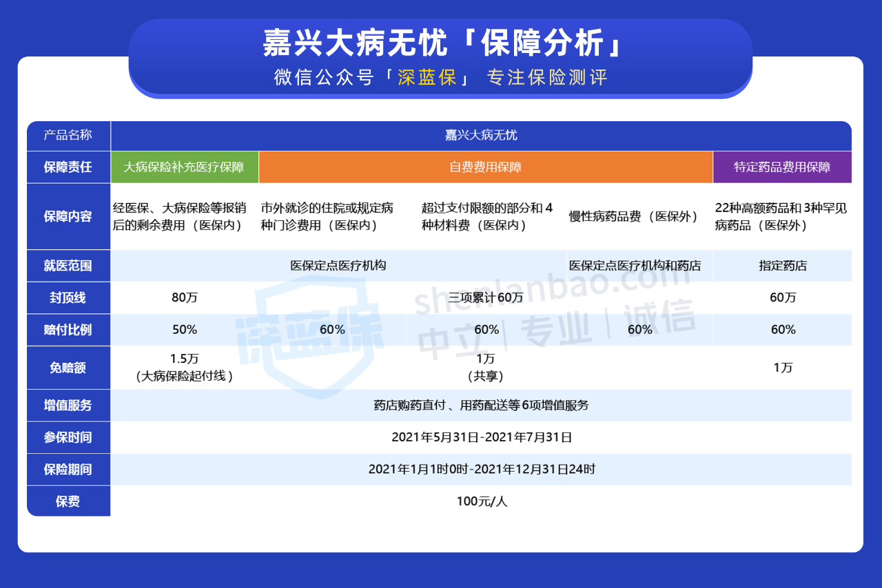Click the 保障责任 row label
Image resolution: width=882 pixels, height=588 pixels.
tap(68, 167)
